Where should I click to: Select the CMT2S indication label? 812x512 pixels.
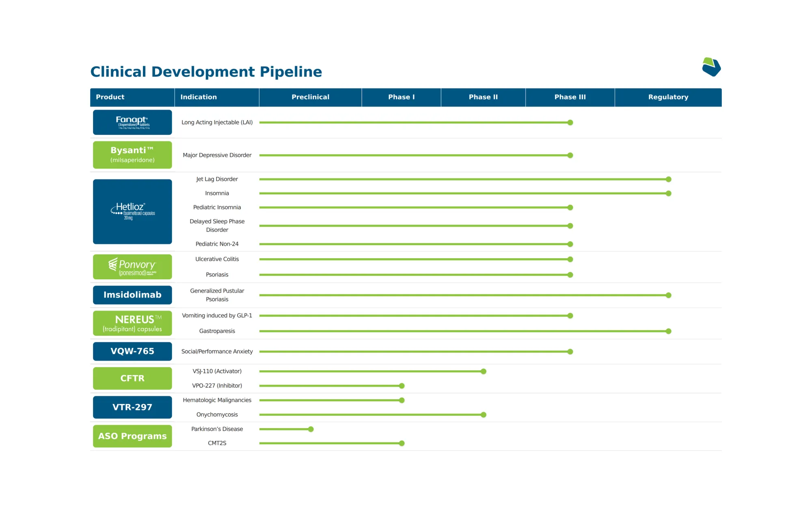tap(217, 443)
